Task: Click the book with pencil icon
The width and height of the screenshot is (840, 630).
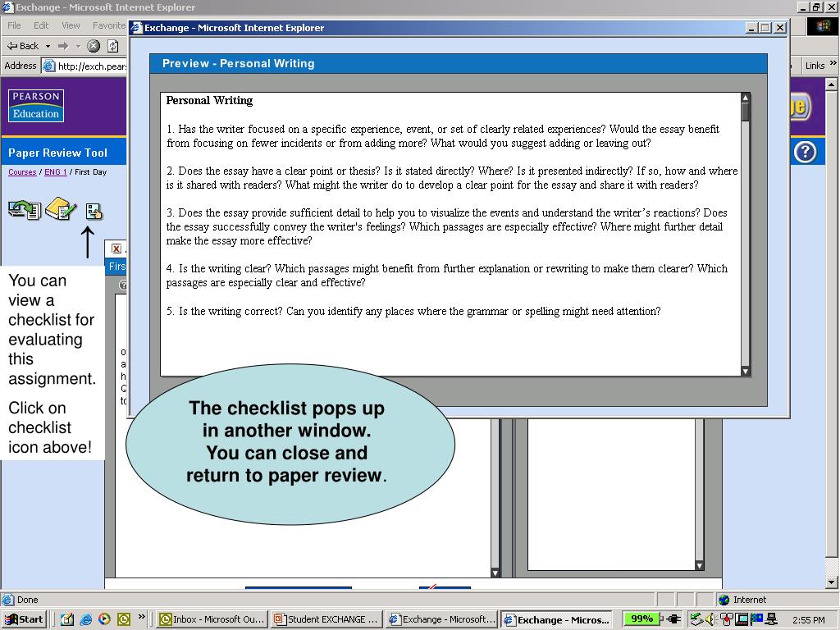Action: coord(61,209)
